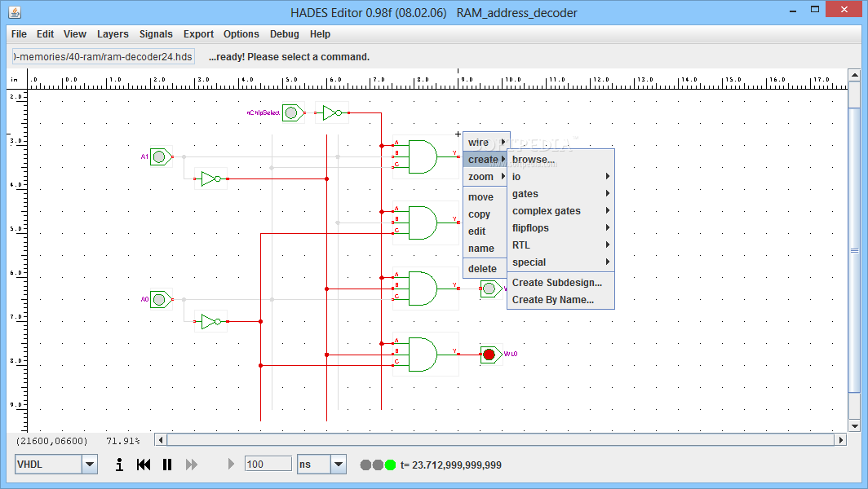This screenshot has height=489, width=868.
Task: Choose delete from the popup menu
Action: 485,268
